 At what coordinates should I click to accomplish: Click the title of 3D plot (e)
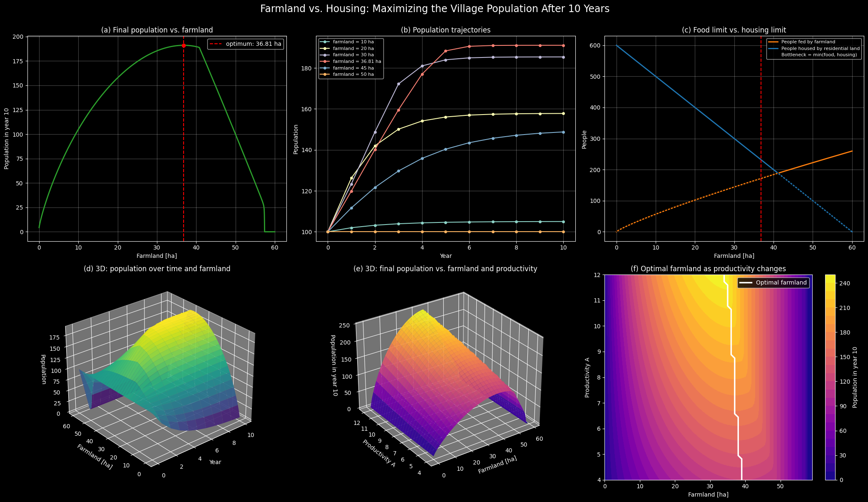pos(445,269)
